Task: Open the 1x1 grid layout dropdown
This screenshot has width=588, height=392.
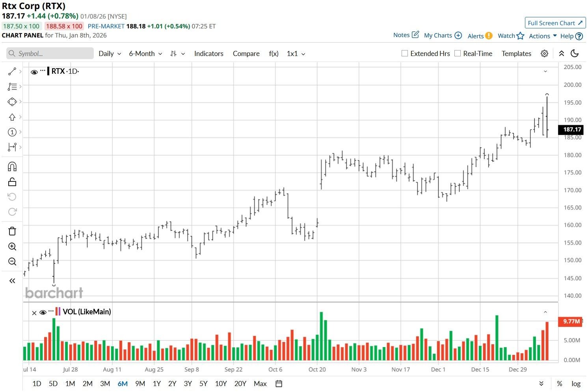Action: coord(296,54)
